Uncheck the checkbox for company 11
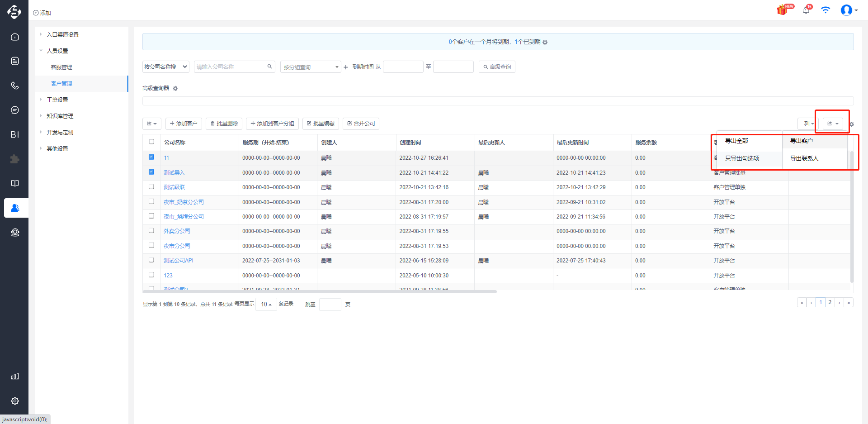The height and width of the screenshot is (424, 868). point(151,157)
